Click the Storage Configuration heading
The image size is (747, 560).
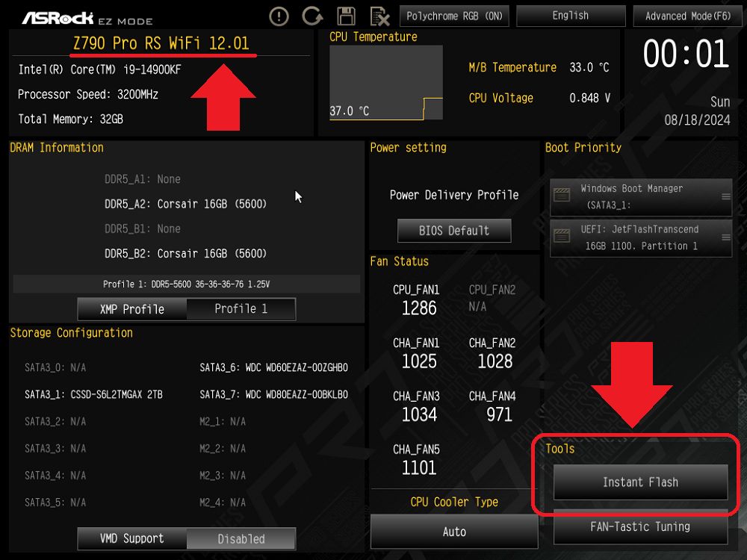(72, 333)
